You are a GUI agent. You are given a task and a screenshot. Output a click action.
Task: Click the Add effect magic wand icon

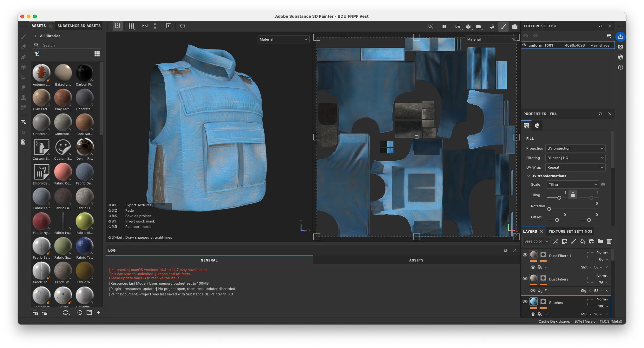[556, 241]
